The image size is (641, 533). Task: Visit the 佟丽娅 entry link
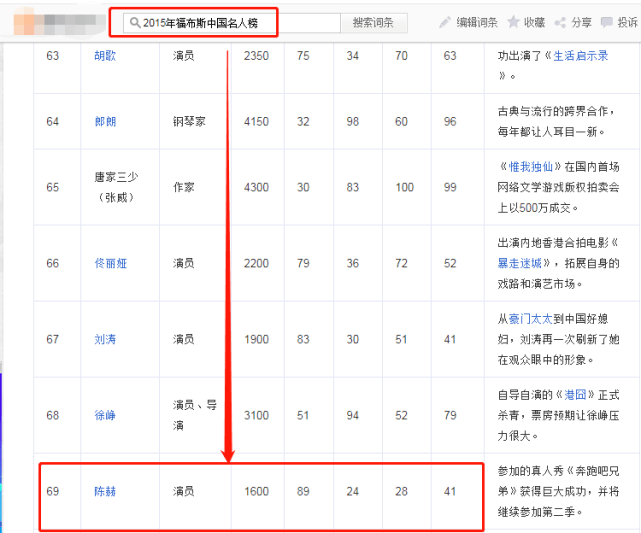(x=110, y=264)
